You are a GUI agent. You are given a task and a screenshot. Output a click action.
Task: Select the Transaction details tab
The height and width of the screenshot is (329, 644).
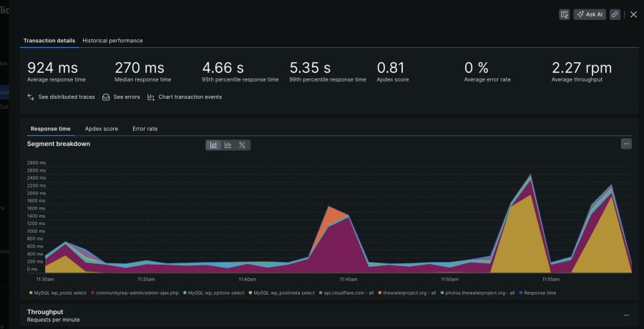point(49,41)
